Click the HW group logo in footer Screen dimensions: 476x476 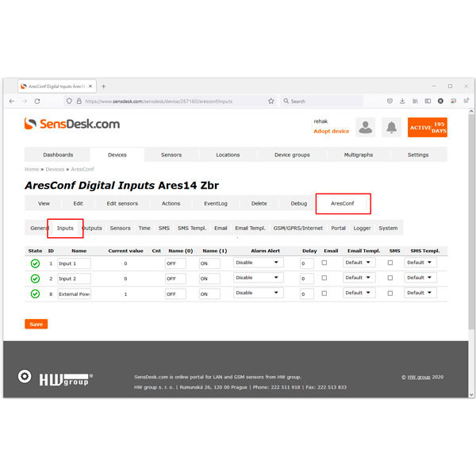(56, 378)
